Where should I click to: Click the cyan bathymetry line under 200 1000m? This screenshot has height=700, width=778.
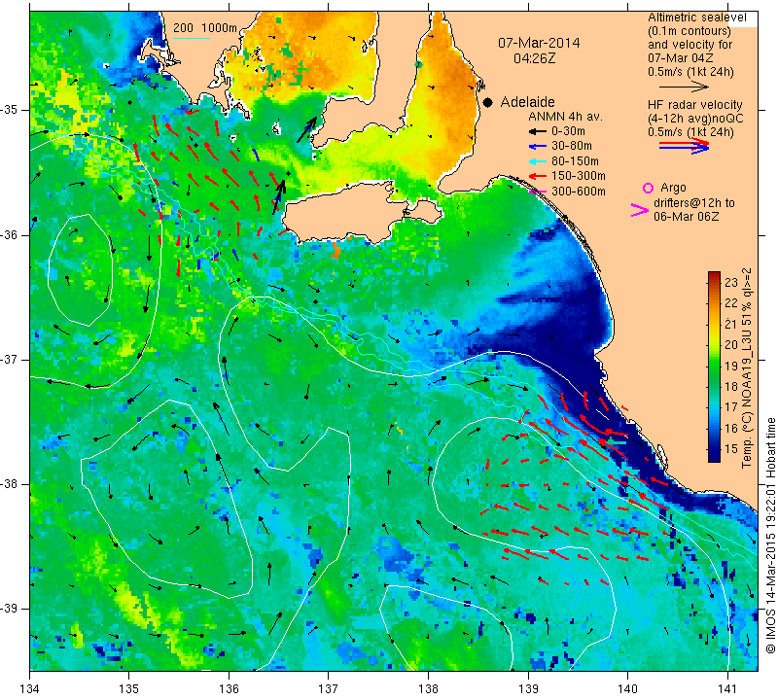192,38
